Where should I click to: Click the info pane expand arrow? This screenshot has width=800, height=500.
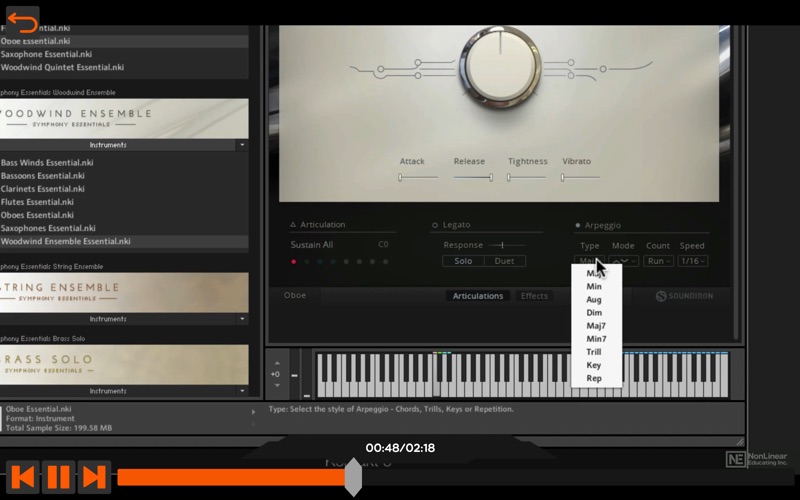tap(253, 412)
